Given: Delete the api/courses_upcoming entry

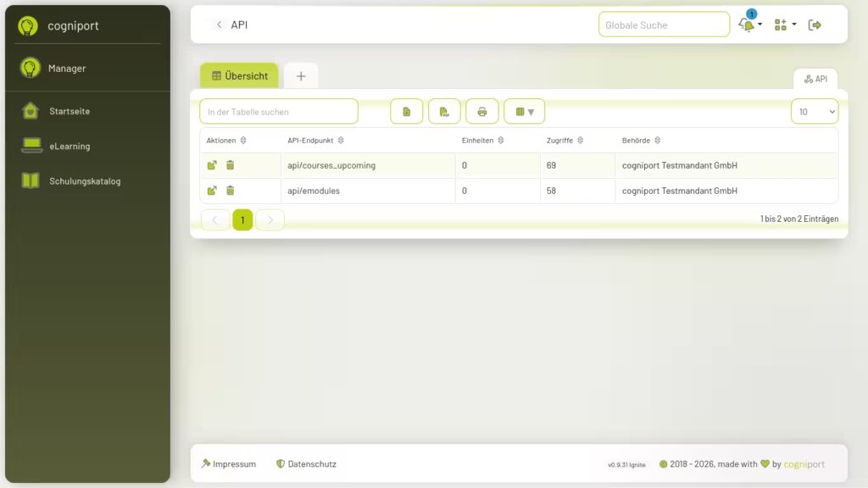Looking at the screenshot, I should point(231,165).
